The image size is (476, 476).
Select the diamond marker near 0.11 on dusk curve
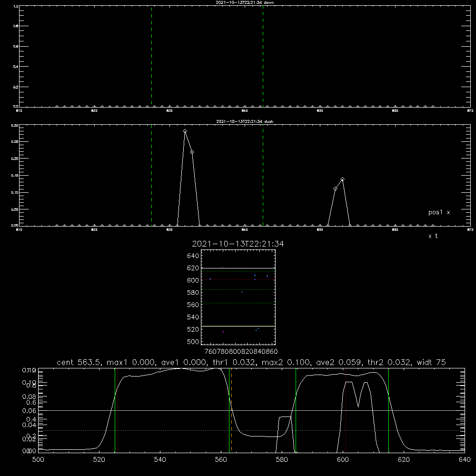tap(335, 188)
